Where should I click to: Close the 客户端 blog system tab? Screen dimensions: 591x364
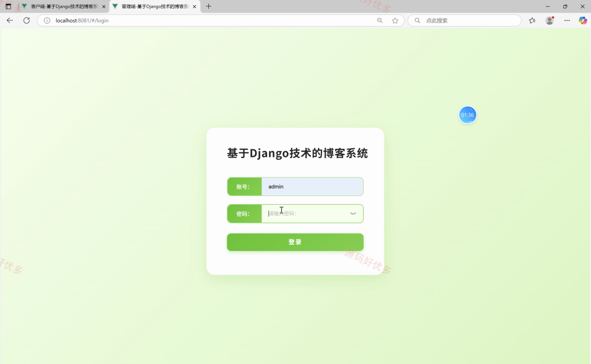tap(104, 6)
